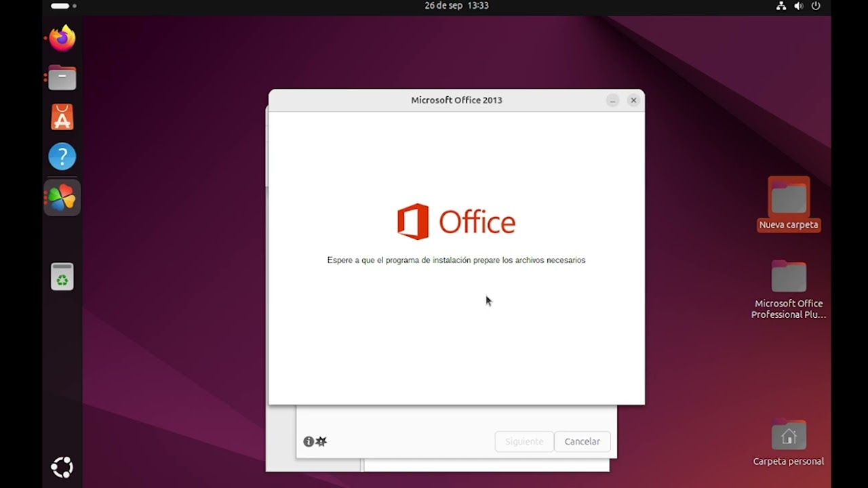Open the power menu icon
868x488 pixels.
pyautogui.click(x=816, y=5)
